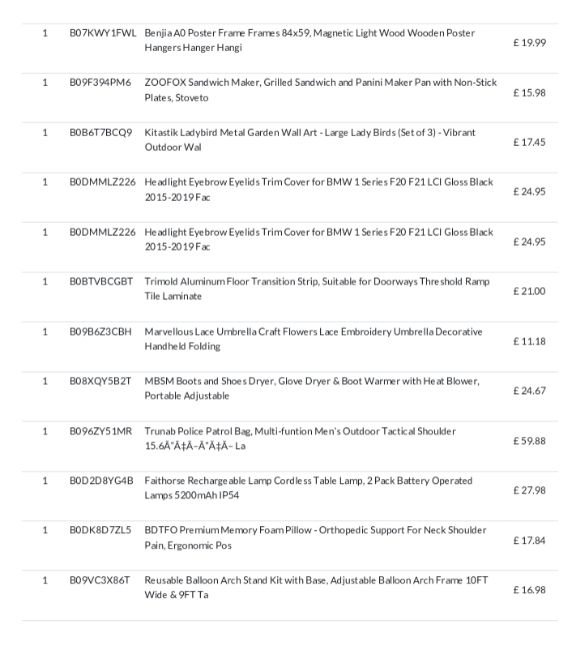This screenshot has height=650, width=572.
Task: Select the Reusable Balloon Arch Stand Kit description
Action: (316, 587)
